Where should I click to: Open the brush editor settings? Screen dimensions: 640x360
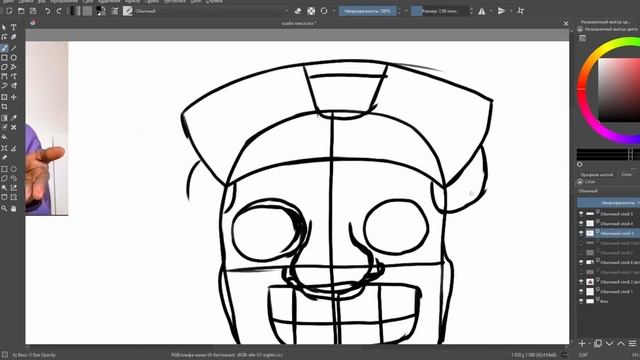[x=115, y=11]
